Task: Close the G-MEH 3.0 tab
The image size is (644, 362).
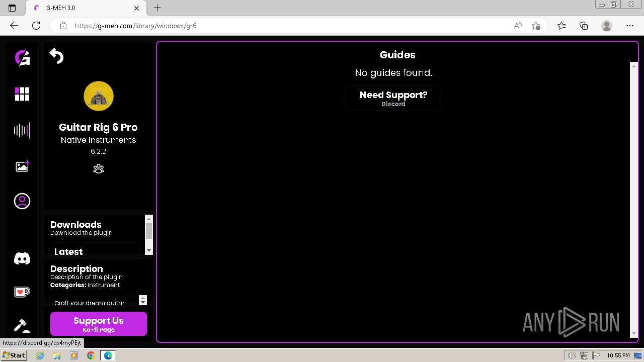Action: pyautogui.click(x=137, y=8)
